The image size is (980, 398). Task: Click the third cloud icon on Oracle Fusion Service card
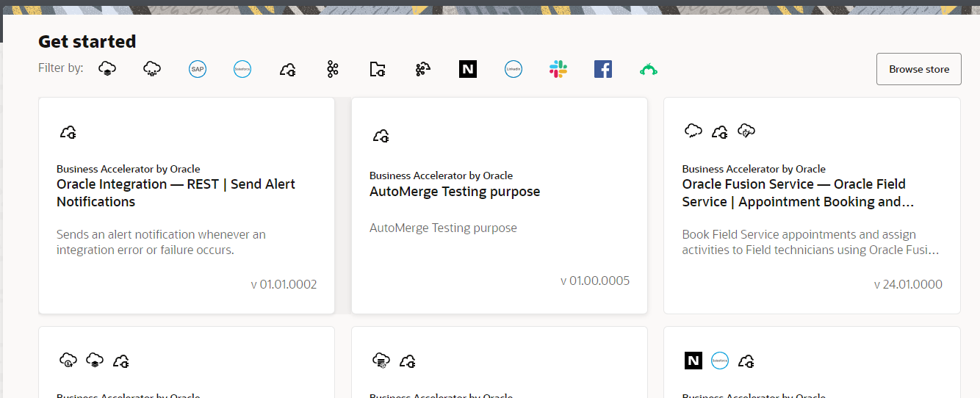coord(746,131)
